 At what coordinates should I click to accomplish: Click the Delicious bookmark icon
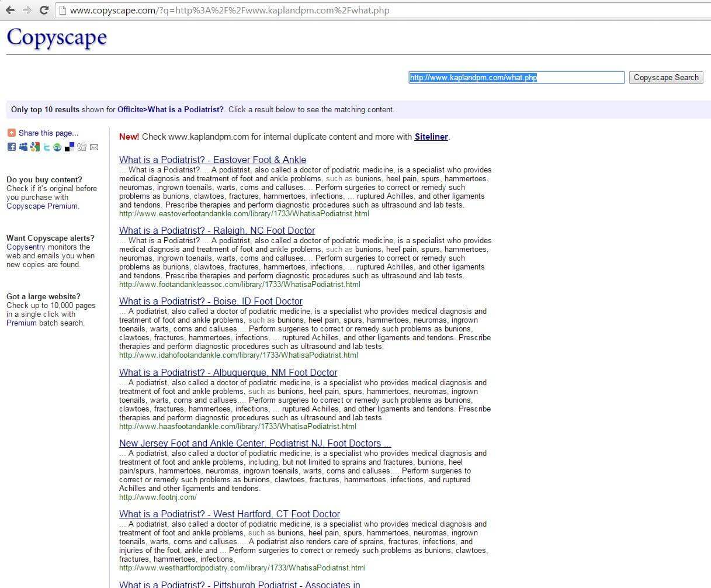point(70,147)
